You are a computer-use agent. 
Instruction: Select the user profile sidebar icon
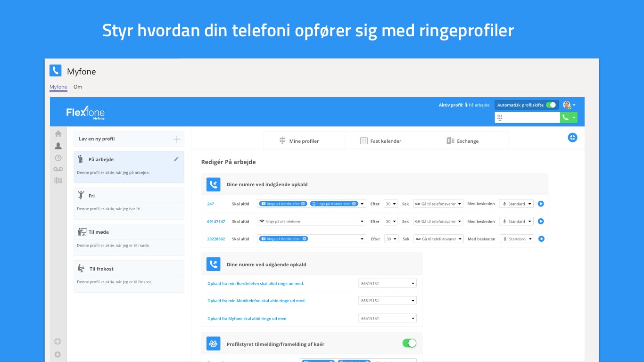click(x=58, y=146)
